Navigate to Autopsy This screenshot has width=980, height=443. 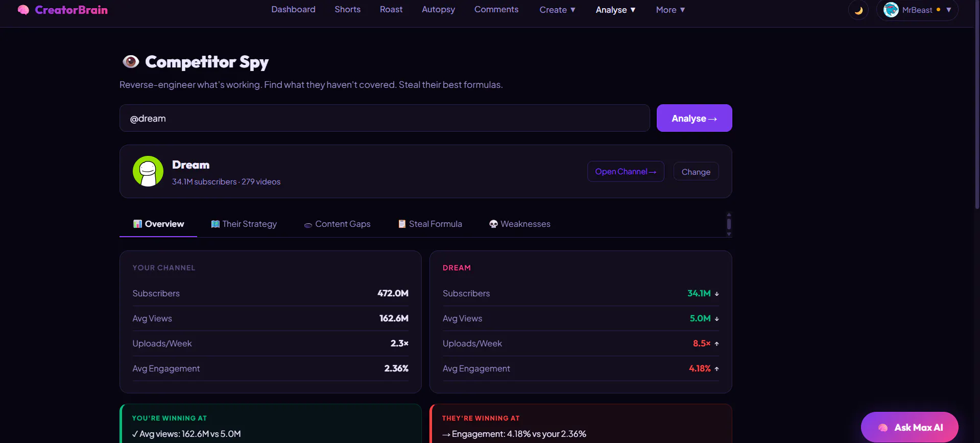(x=438, y=10)
